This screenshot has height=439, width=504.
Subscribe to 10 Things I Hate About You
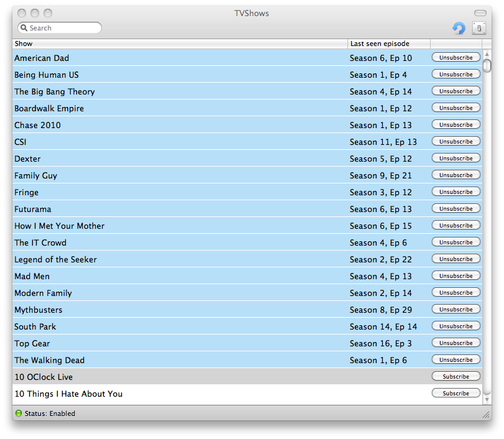[x=456, y=393]
